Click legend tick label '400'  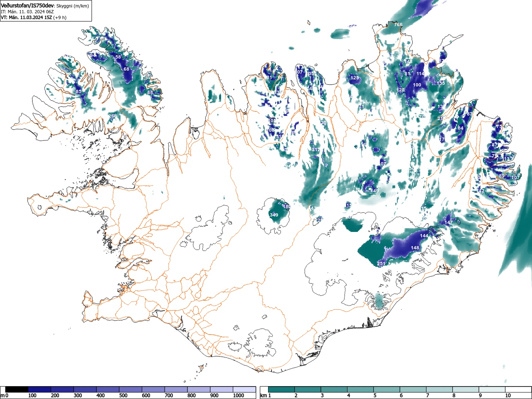point(101,396)
